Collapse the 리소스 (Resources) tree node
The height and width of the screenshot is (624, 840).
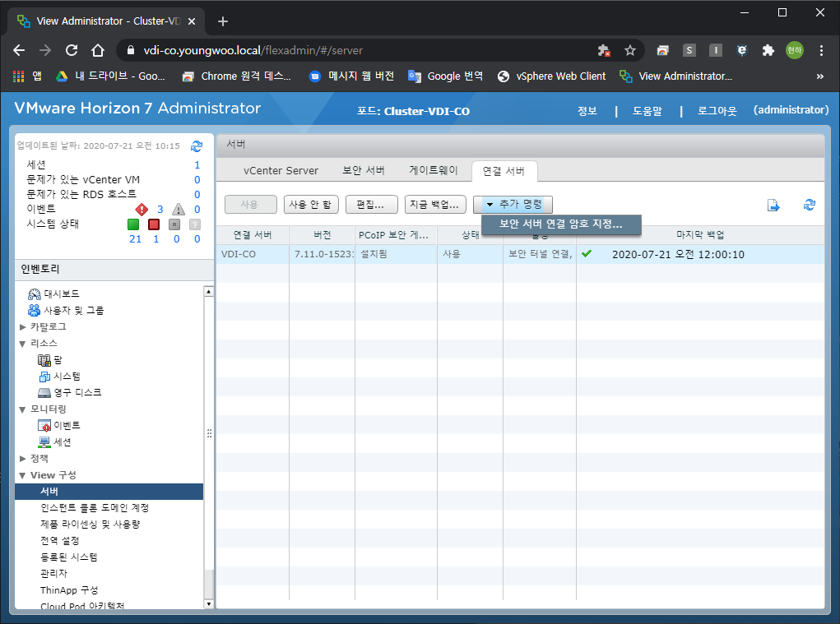tap(22, 344)
